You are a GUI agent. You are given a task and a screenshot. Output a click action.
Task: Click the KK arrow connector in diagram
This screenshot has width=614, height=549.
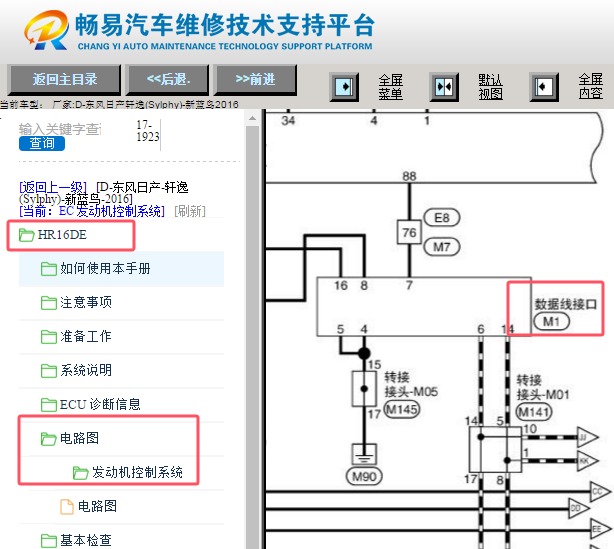(587, 461)
